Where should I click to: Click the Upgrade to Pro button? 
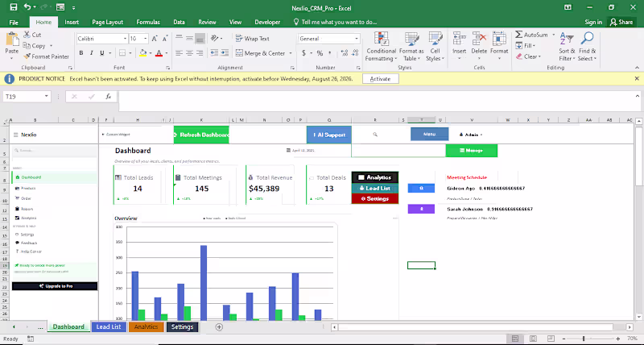55,286
